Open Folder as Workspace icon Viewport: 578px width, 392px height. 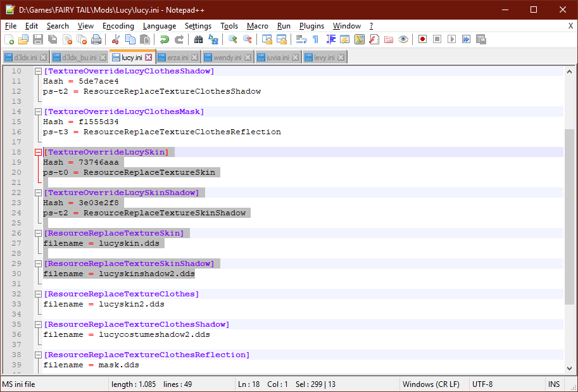click(x=389, y=39)
